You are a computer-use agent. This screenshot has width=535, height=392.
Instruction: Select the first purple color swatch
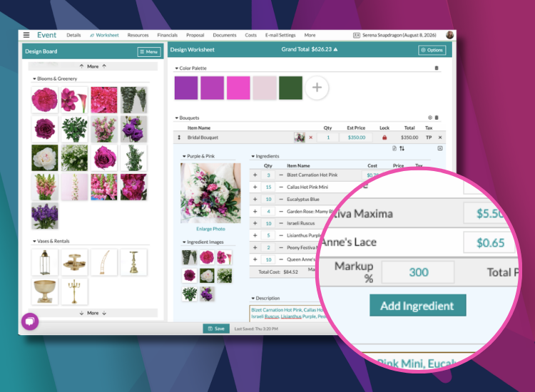pos(186,88)
